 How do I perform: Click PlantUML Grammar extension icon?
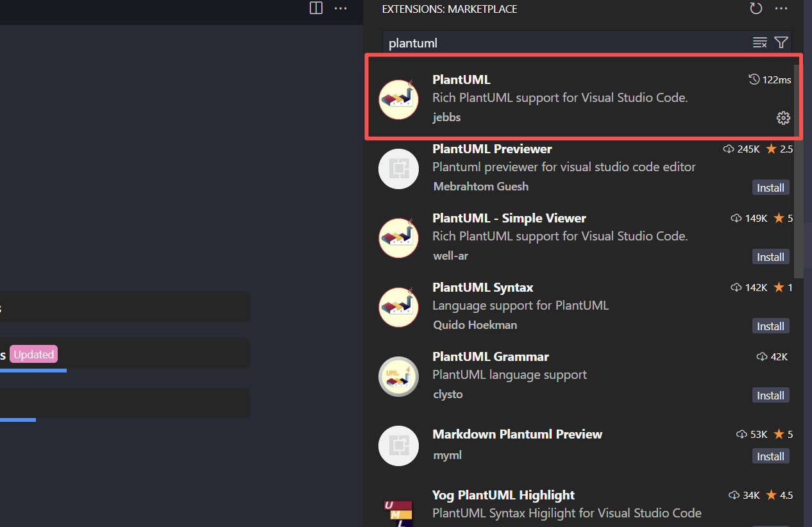[x=398, y=376]
